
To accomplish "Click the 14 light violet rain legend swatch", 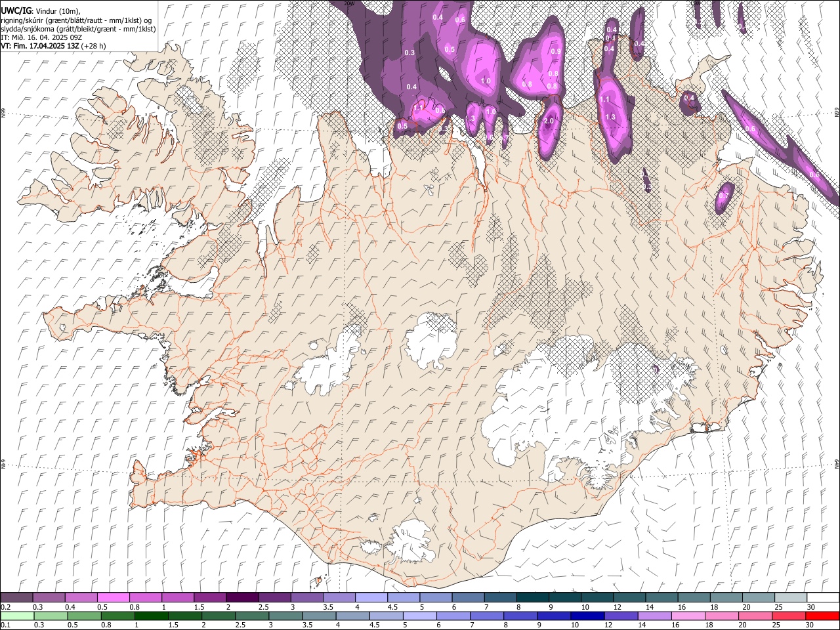I will [654, 616].
